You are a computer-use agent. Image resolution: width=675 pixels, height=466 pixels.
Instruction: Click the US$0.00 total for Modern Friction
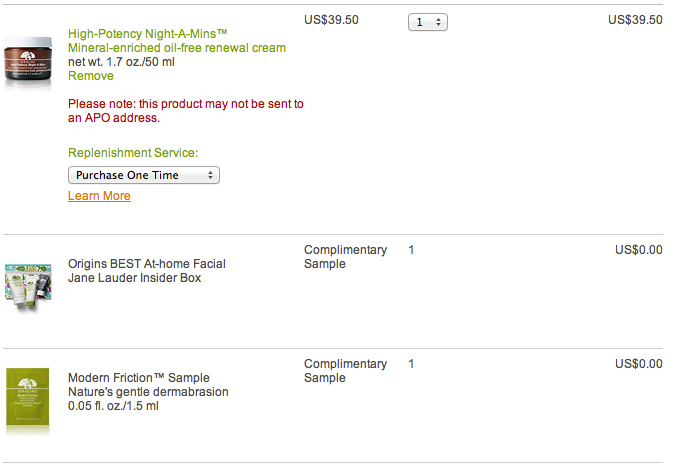(638, 364)
